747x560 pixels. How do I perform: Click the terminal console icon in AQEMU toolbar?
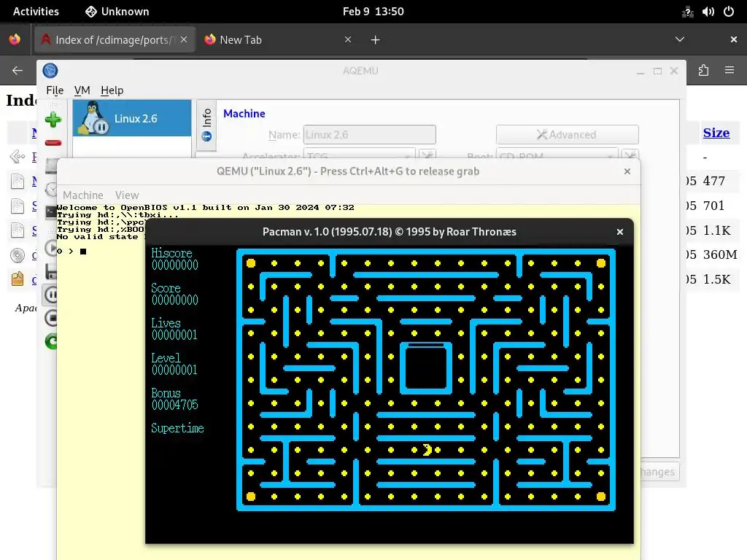coord(51,212)
